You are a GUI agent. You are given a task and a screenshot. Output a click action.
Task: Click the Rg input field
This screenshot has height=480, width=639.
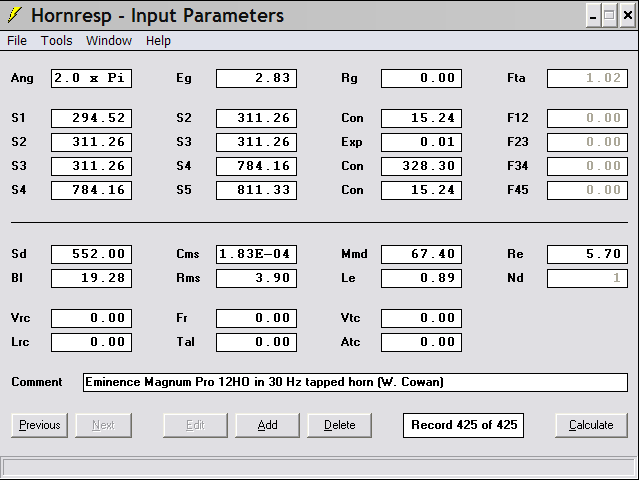click(421, 78)
